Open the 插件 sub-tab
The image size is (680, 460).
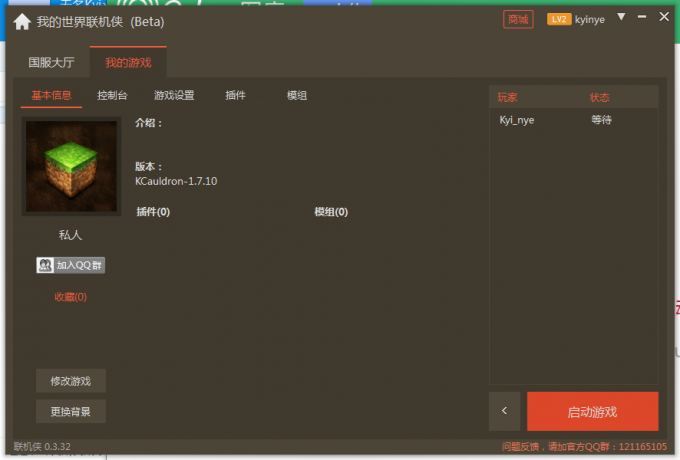pyautogui.click(x=235, y=95)
